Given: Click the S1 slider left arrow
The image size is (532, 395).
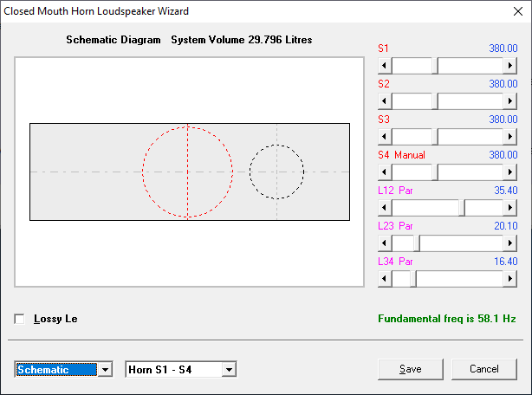Looking at the screenshot, I should pyautogui.click(x=385, y=66).
